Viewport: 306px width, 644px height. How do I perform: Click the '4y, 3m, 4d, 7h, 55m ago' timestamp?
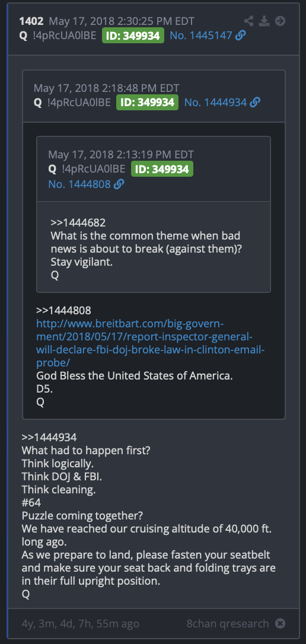(x=81, y=623)
